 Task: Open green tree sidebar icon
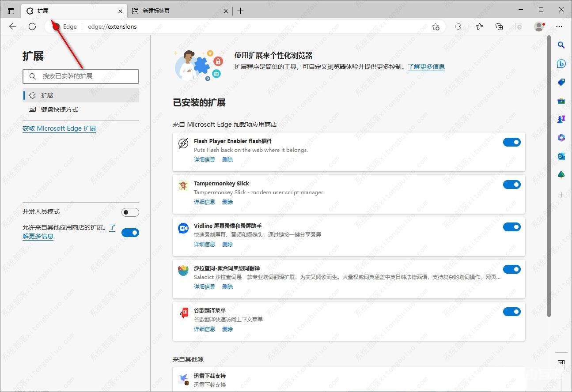coord(561,175)
